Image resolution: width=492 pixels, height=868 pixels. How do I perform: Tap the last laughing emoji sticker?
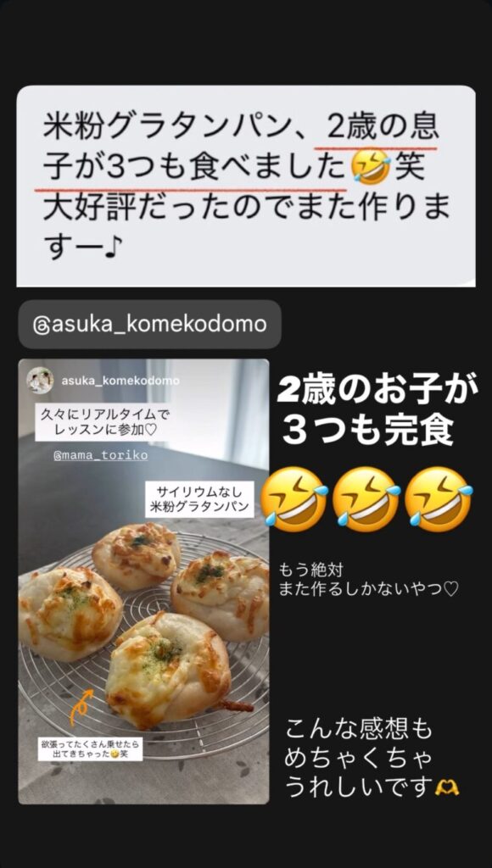[x=439, y=499]
